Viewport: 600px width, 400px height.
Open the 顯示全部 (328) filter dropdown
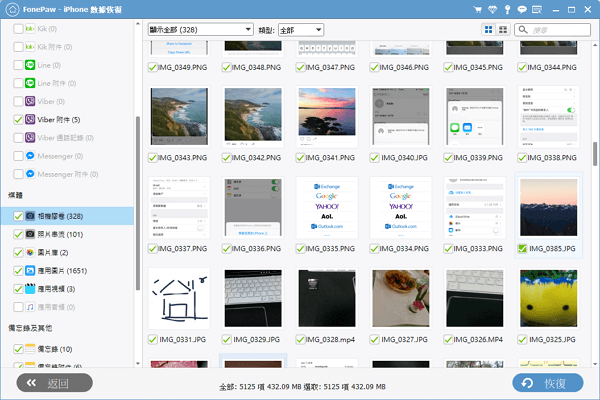coord(201,29)
